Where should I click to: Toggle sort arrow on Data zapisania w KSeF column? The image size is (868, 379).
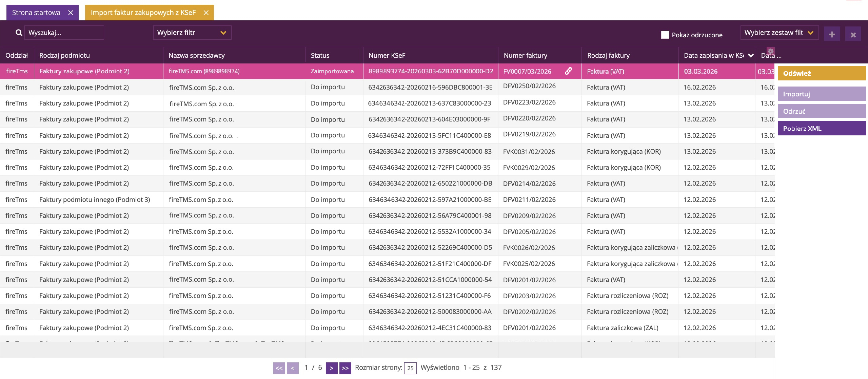coord(750,55)
